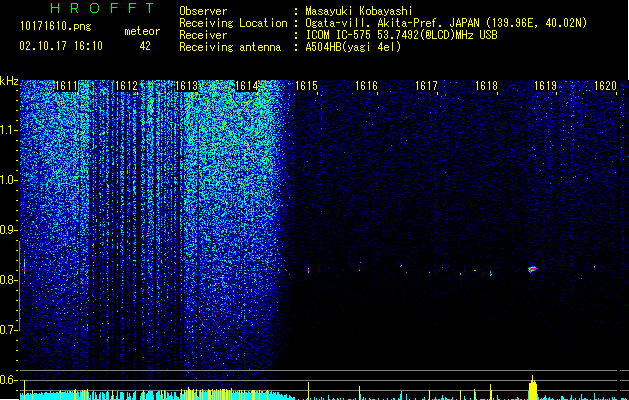Click the 1613 time marker
This screenshot has width=629, height=400.
[x=187, y=86]
